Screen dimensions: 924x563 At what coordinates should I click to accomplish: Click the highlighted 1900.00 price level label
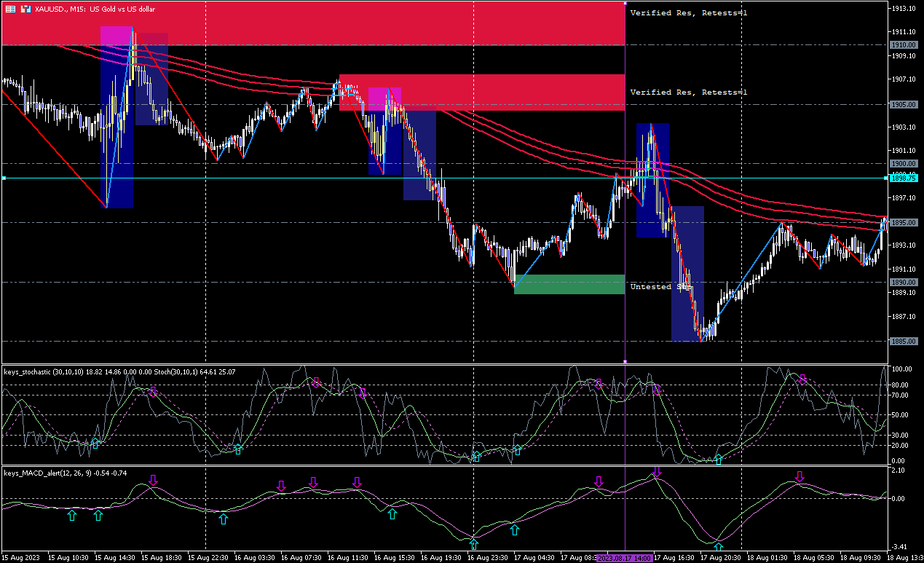(904, 164)
